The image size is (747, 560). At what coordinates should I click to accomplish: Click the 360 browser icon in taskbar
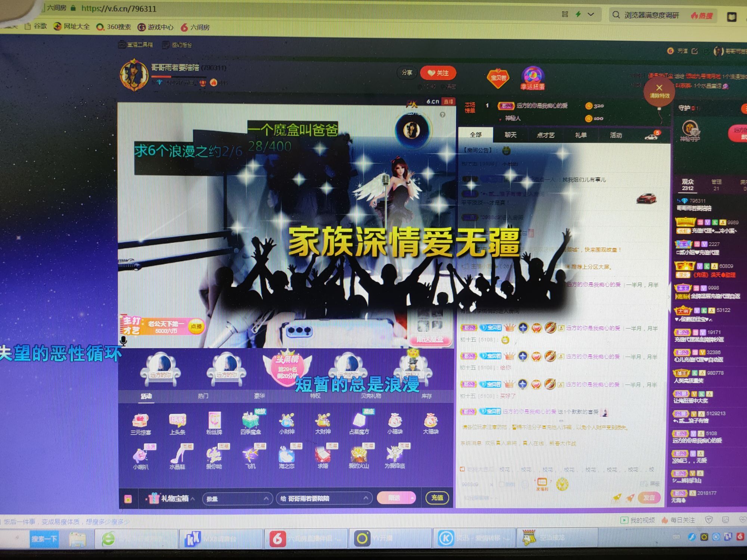coord(108,539)
